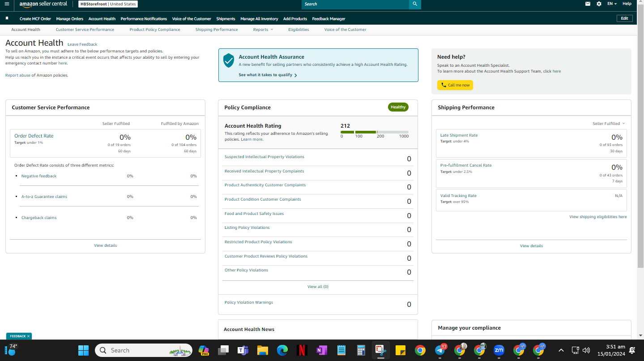Click See what it takes to qualify
This screenshot has height=361, width=644.
(x=268, y=75)
